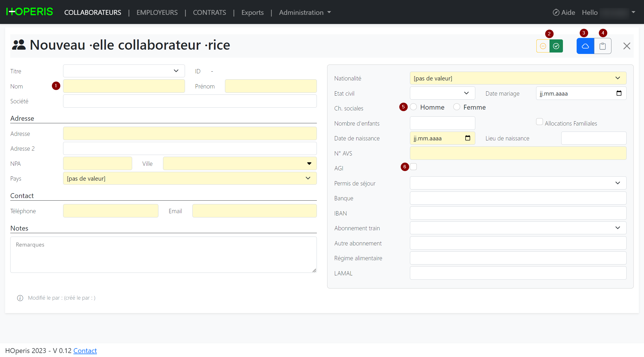Go to the EMPLOYEURS menu
Viewport: 644px width, 357px height.
[157, 12]
